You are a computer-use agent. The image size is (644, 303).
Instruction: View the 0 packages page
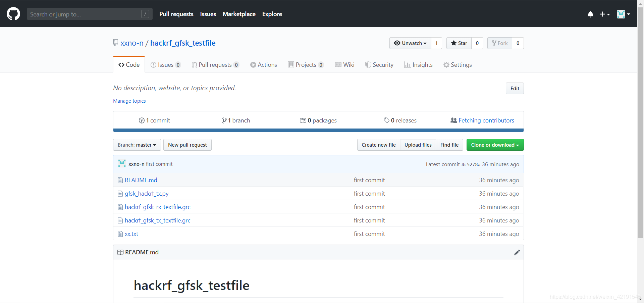pyautogui.click(x=318, y=120)
